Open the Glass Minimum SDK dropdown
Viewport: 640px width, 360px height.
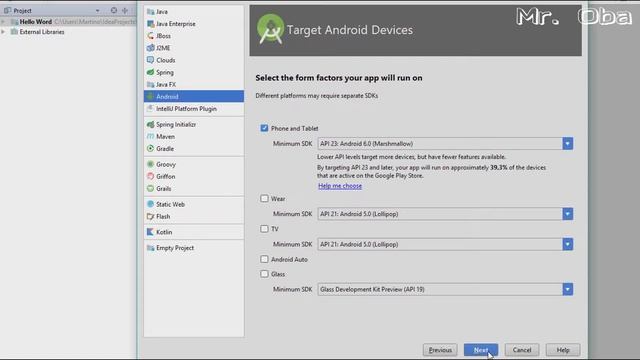[567, 289]
